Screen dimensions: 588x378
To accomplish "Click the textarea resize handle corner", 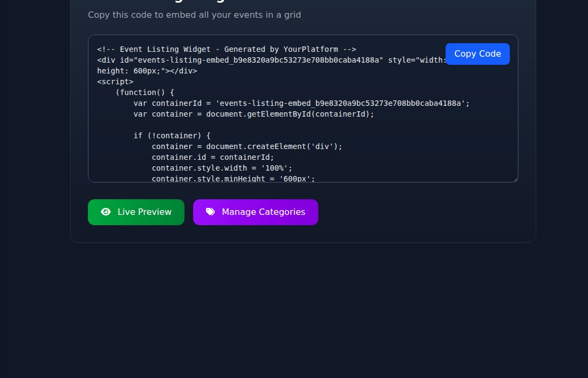I will point(516,179).
